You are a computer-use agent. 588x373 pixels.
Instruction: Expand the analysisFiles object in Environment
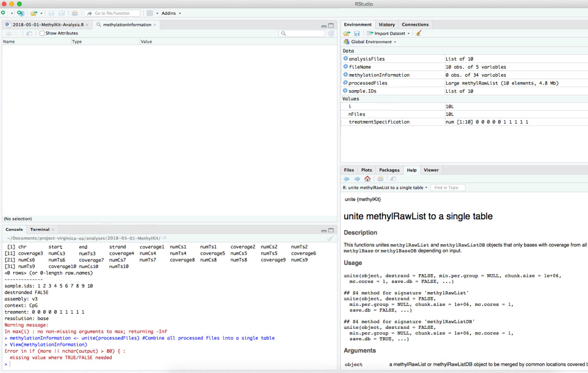(345, 59)
